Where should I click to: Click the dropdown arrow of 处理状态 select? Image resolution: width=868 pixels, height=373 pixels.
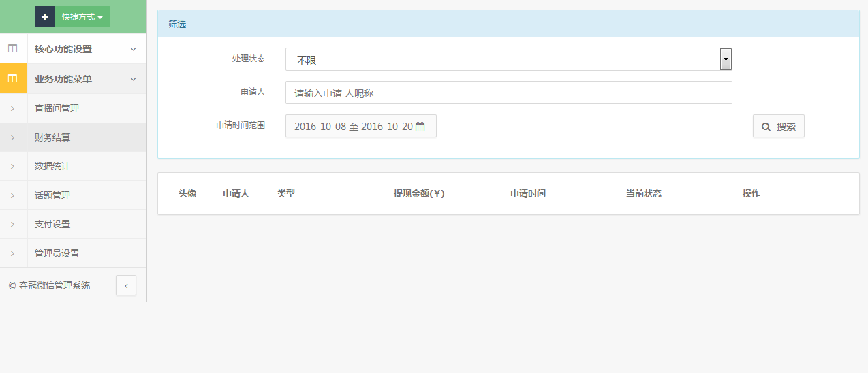click(x=726, y=59)
